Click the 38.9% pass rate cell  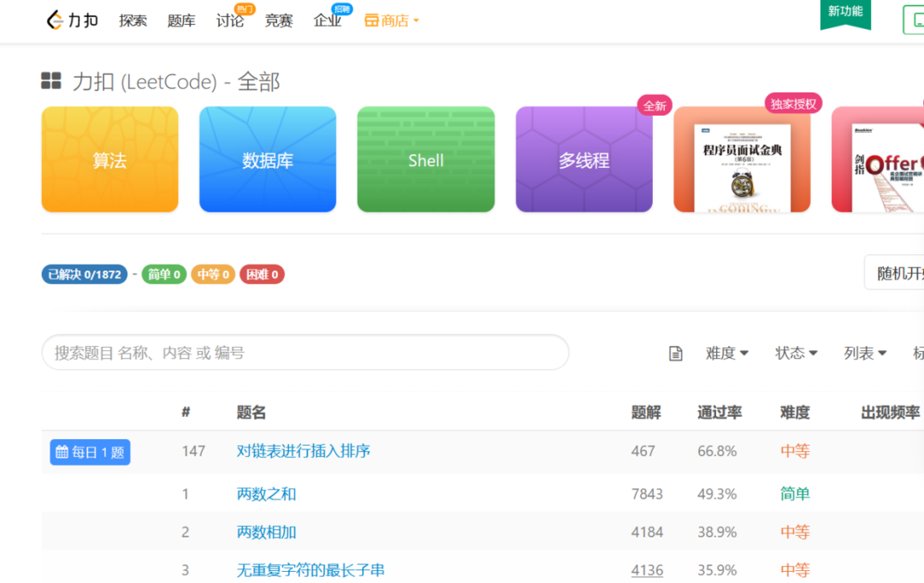717,532
